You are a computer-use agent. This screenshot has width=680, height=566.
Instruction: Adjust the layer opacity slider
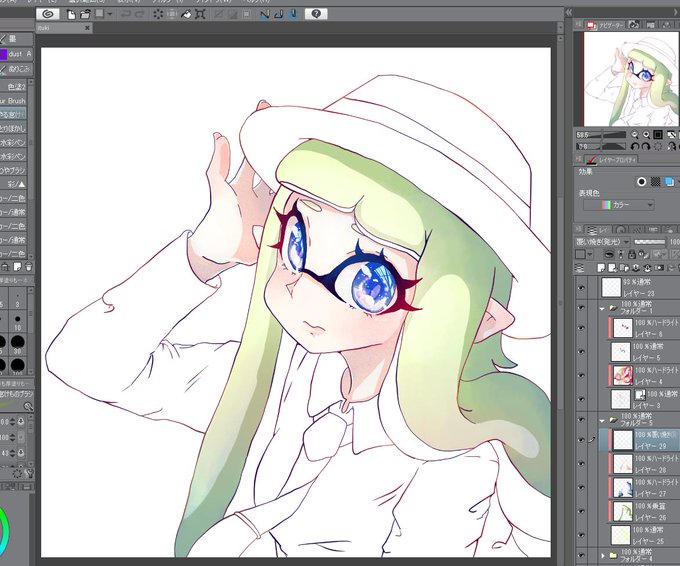pyautogui.click(x=649, y=242)
